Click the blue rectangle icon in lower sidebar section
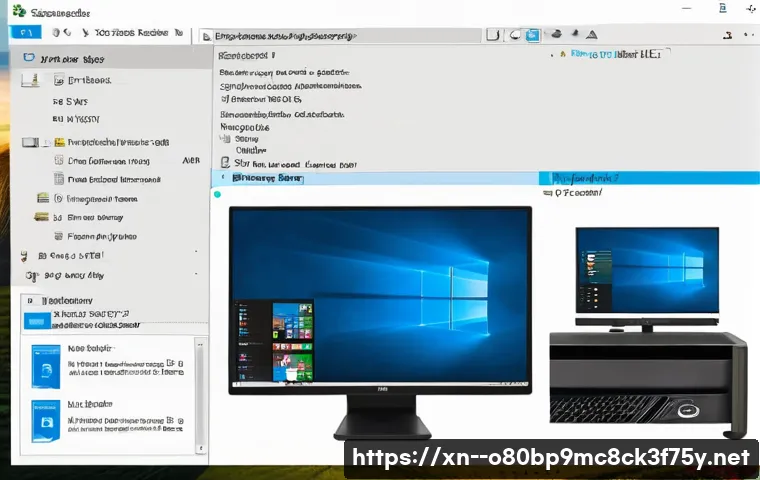 (36, 321)
